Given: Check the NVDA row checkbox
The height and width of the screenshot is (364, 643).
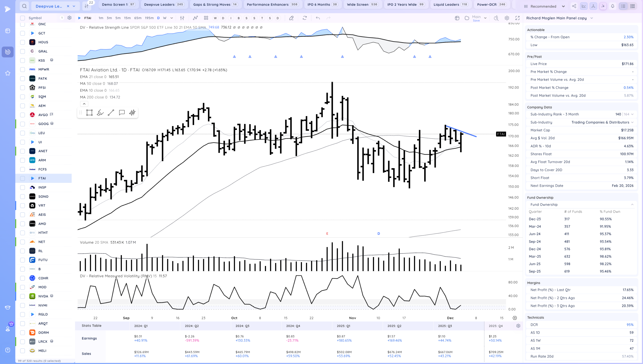Looking at the screenshot, I should pyautogui.click(x=23, y=296).
